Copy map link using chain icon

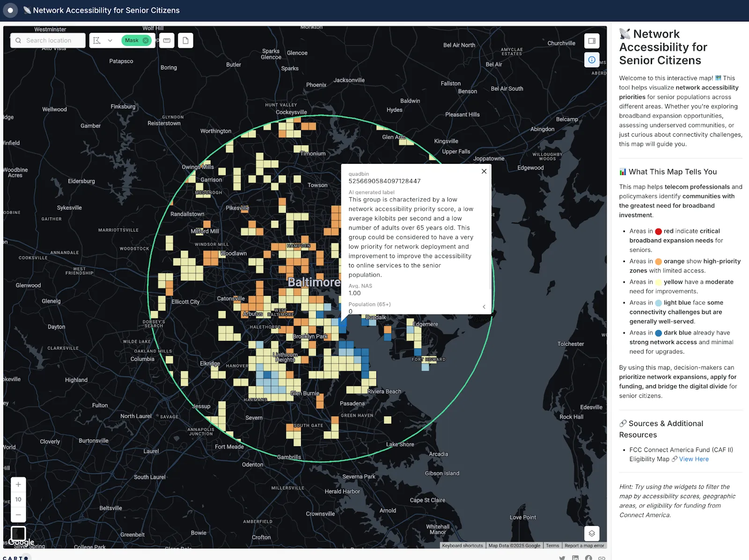(x=602, y=558)
